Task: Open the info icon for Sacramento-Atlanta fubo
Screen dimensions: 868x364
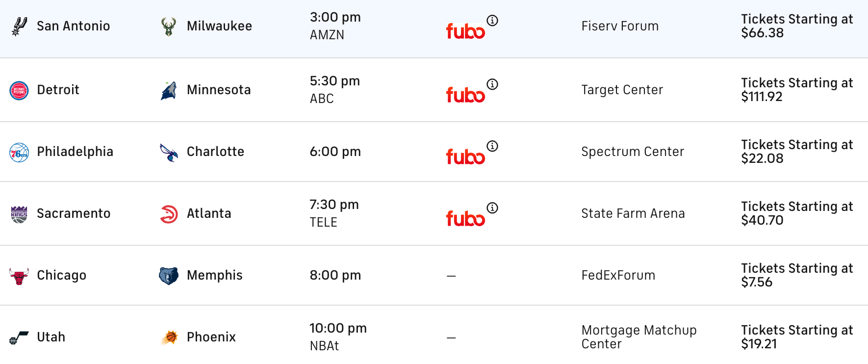Action: [492, 208]
